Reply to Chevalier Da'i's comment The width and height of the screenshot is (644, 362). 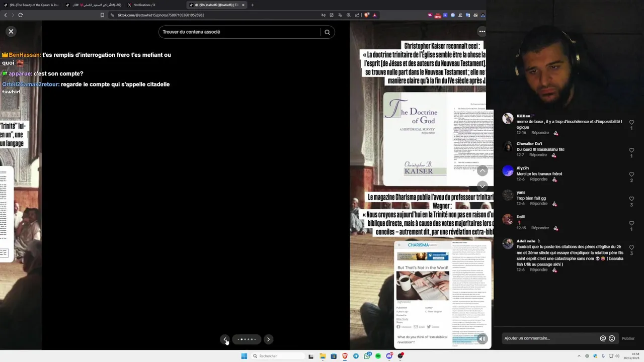coord(538,155)
